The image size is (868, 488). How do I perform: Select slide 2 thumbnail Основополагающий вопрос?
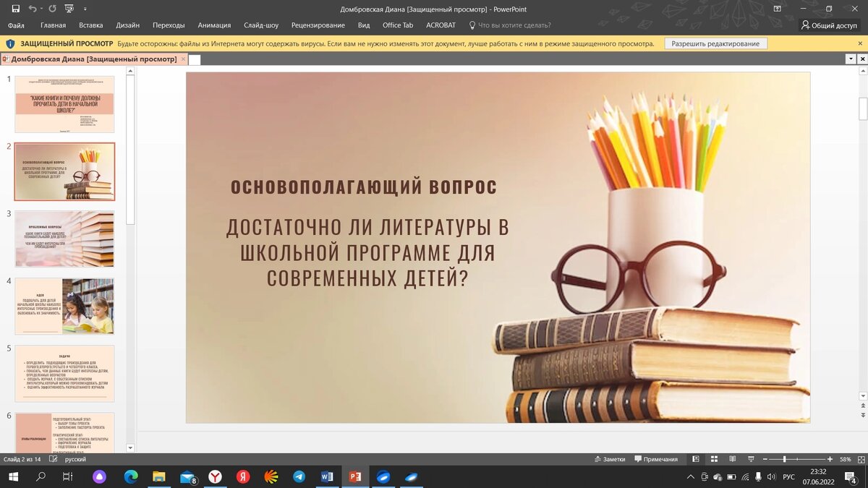tap(64, 171)
